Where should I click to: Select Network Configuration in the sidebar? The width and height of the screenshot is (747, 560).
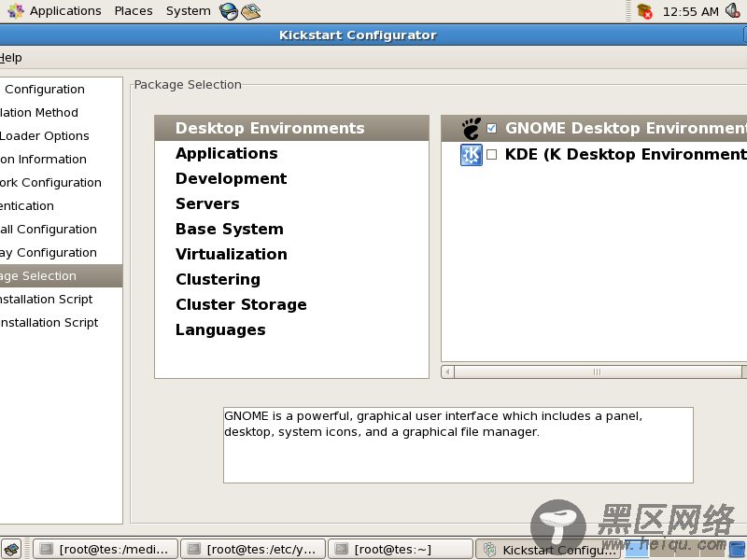61,182
